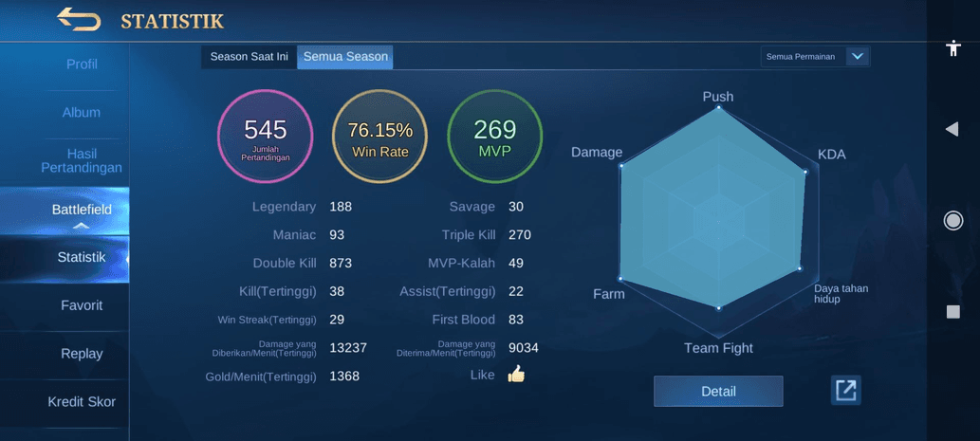Tap the back arrow next to STATISTIK

click(x=79, y=19)
